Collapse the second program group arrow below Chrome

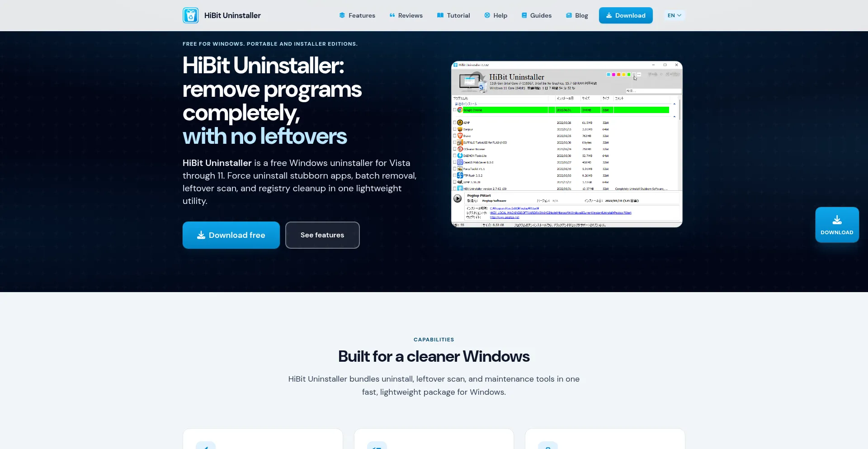point(674,117)
